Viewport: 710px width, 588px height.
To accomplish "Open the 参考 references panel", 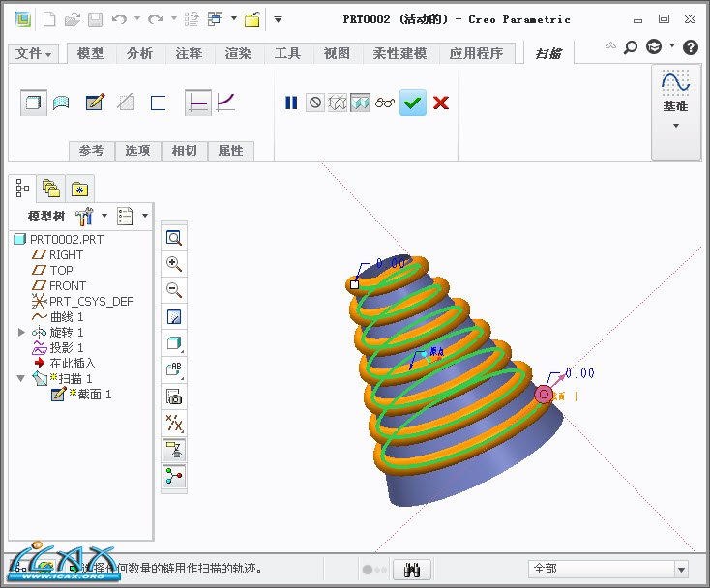I will point(92,151).
